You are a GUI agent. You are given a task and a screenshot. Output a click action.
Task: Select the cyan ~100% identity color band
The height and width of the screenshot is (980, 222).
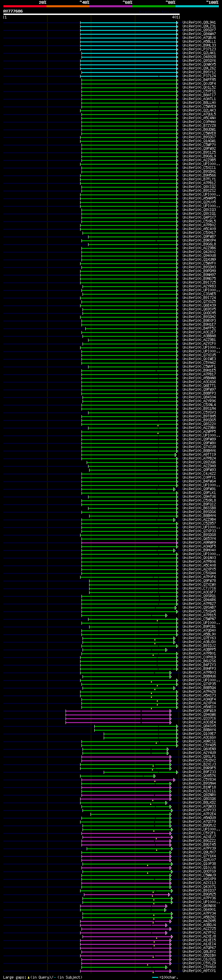point(197,6)
